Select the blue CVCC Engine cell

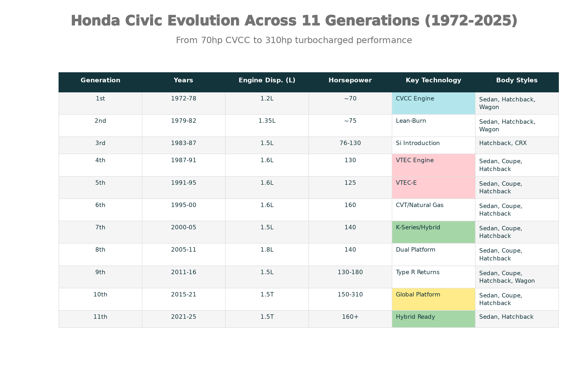433,103
